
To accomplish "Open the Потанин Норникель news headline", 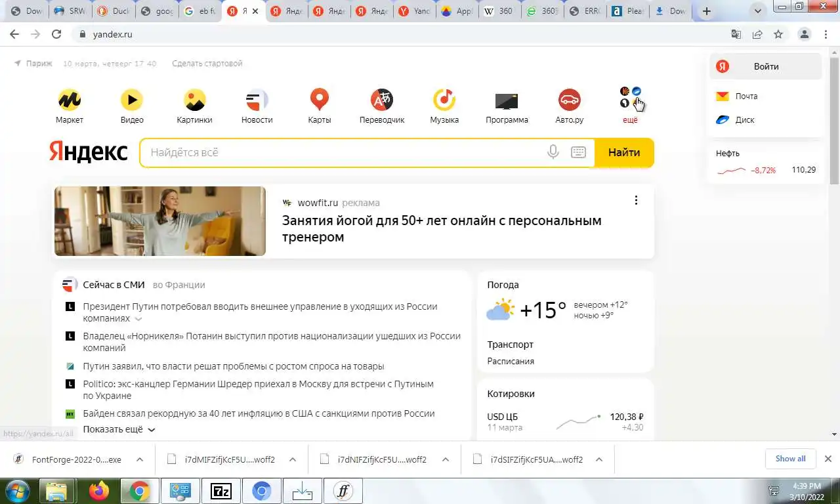I will tap(272, 342).
